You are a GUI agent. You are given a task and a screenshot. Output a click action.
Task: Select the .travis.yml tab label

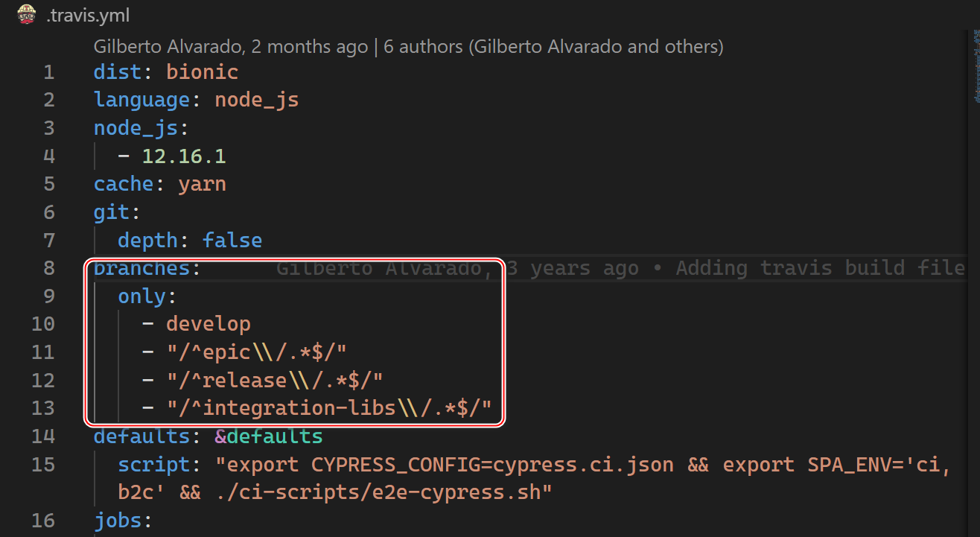click(87, 15)
